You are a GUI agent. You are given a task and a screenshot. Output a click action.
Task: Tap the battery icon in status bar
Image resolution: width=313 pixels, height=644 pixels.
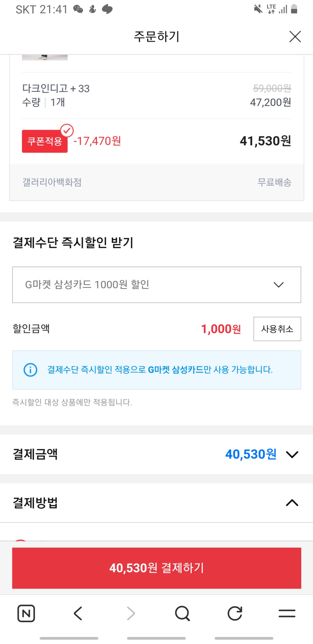294,9
